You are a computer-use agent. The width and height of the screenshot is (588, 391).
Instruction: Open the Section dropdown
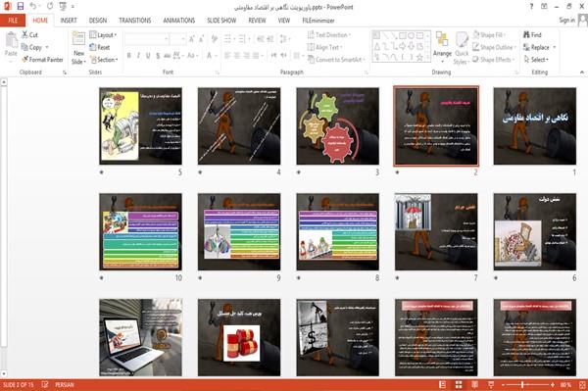104,60
